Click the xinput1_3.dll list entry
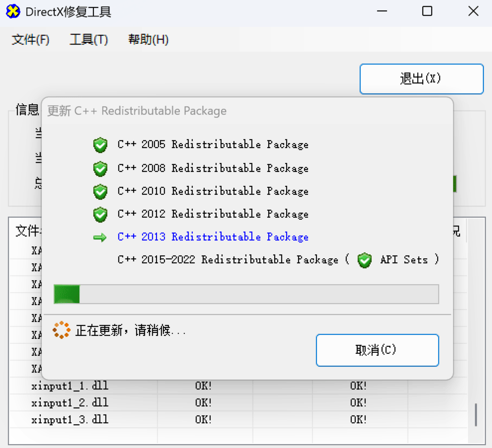Viewport: 492px width, 448px height. coord(69,420)
